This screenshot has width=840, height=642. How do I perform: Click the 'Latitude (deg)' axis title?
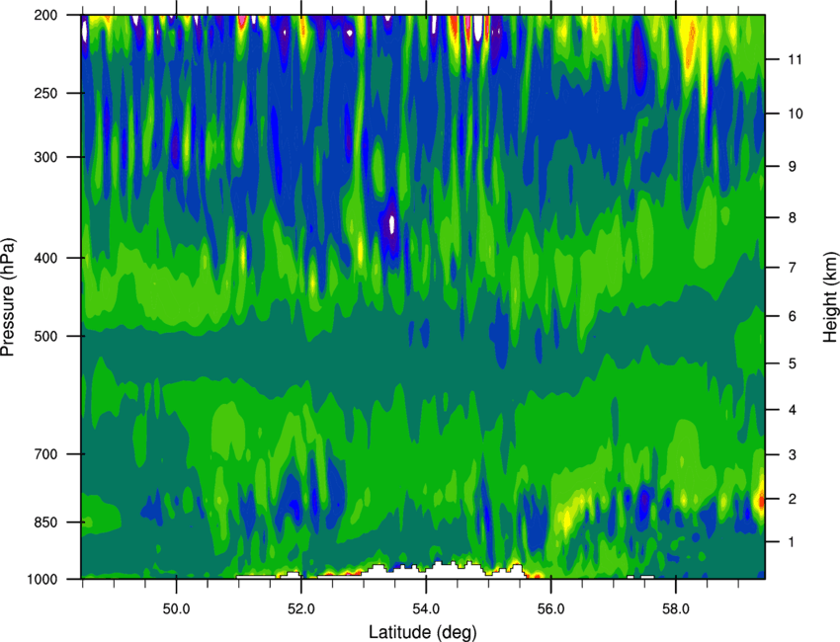(422, 632)
